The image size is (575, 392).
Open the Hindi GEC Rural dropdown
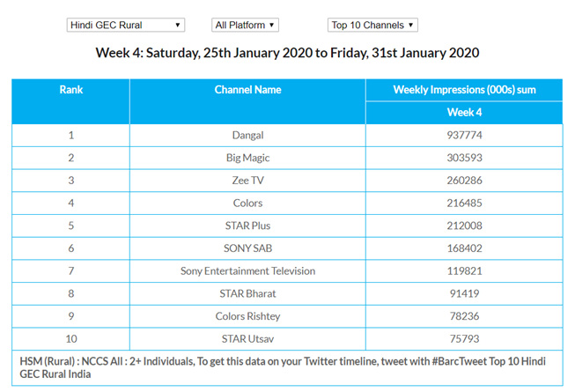click(125, 26)
